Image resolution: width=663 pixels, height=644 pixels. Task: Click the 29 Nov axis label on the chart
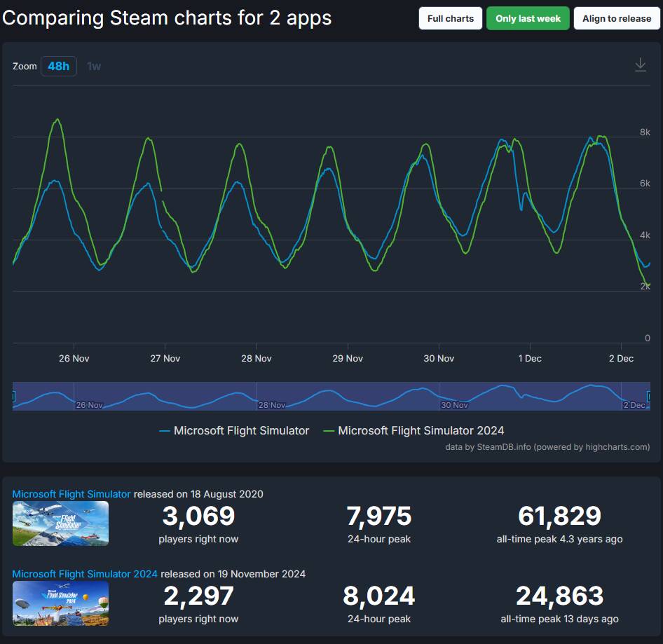[347, 358]
